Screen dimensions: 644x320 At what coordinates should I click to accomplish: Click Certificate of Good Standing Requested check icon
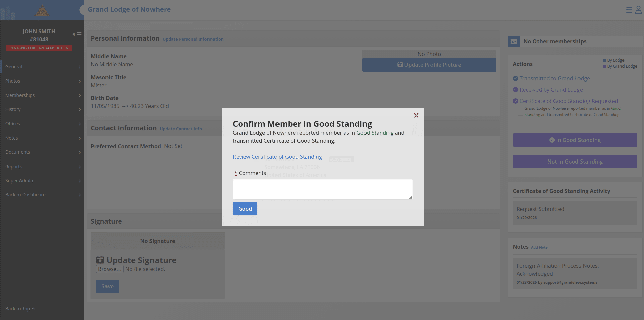pos(515,101)
